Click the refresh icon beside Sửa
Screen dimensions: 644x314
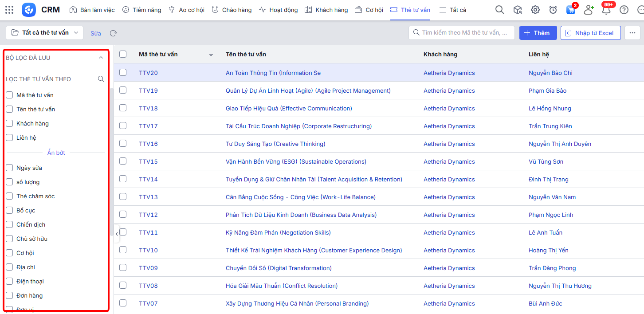[114, 33]
